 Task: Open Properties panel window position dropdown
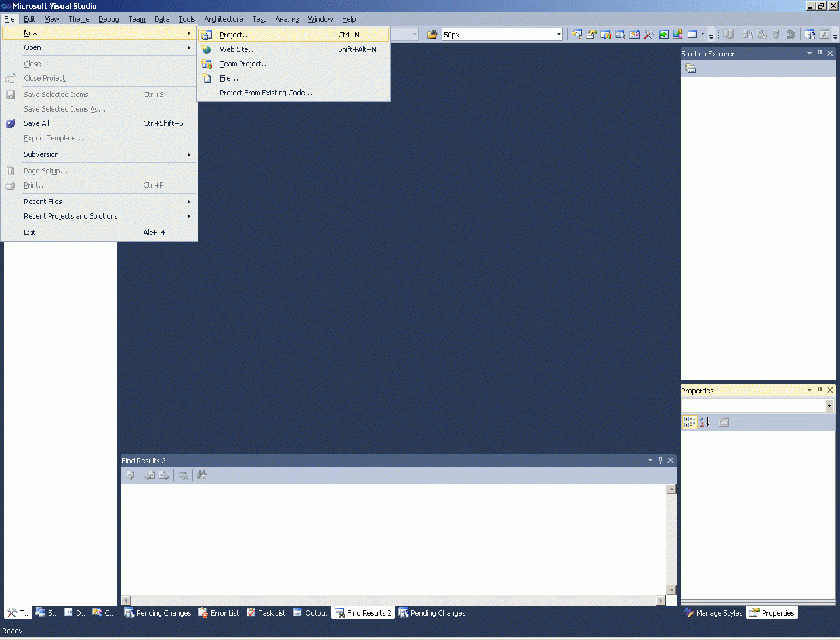click(810, 390)
